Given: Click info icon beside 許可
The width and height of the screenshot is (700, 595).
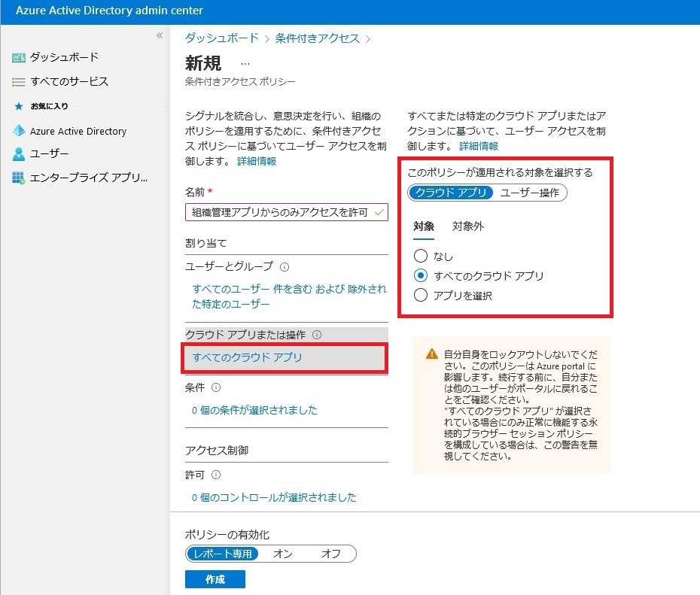Looking at the screenshot, I should (216, 475).
